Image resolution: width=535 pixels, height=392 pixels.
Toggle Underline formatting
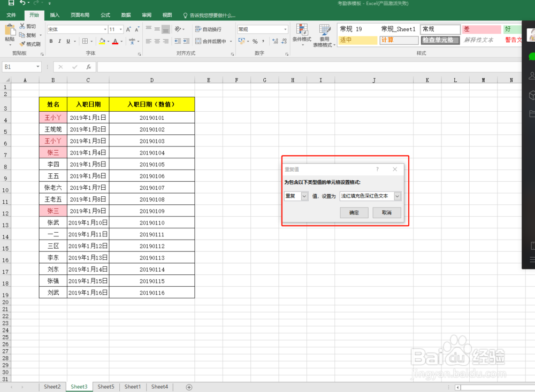(x=68, y=41)
